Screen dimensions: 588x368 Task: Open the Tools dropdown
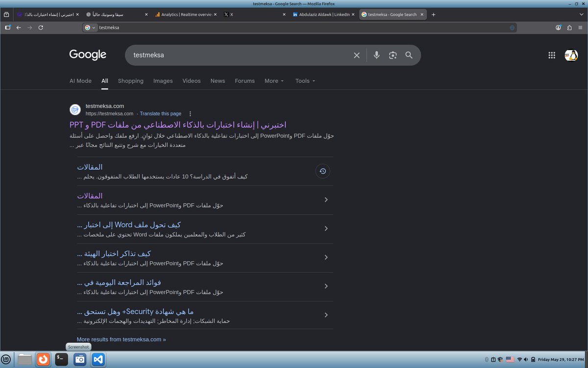coord(305,81)
